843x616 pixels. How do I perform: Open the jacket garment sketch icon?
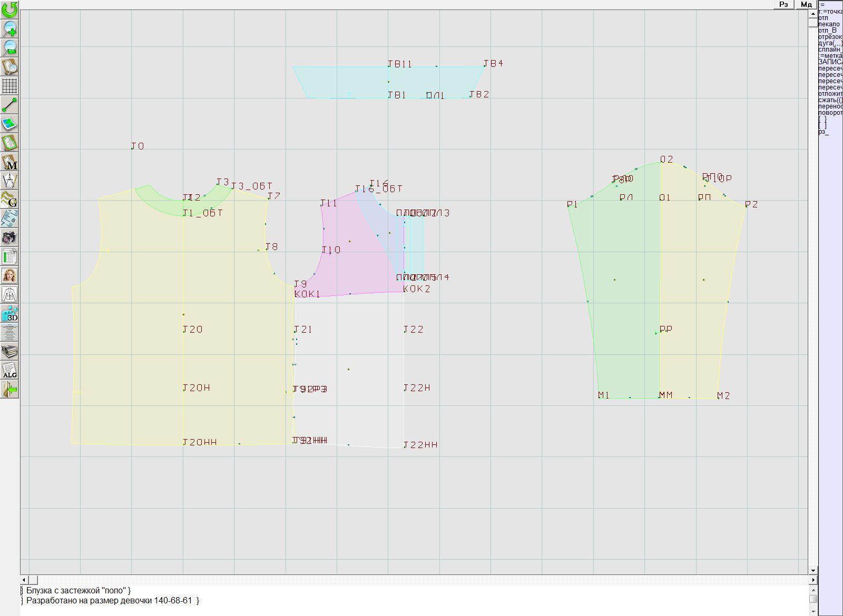pyautogui.click(x=9, y=294)
